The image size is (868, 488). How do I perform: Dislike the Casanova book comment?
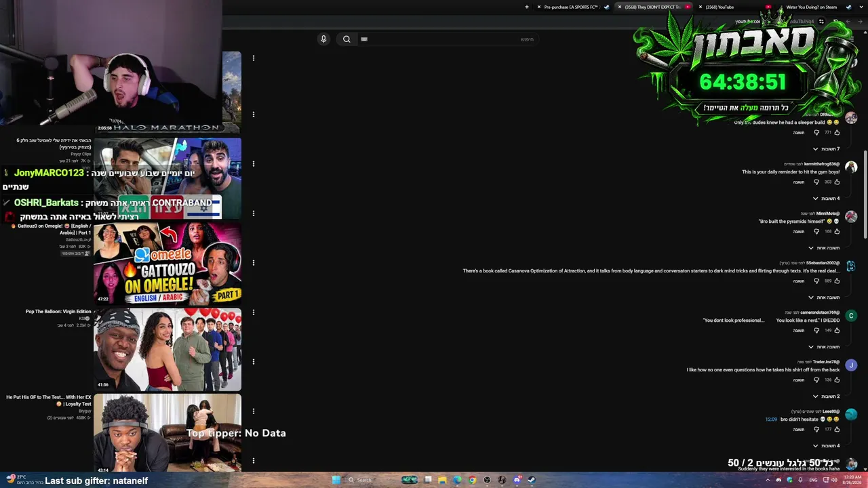tap(816, 281)
